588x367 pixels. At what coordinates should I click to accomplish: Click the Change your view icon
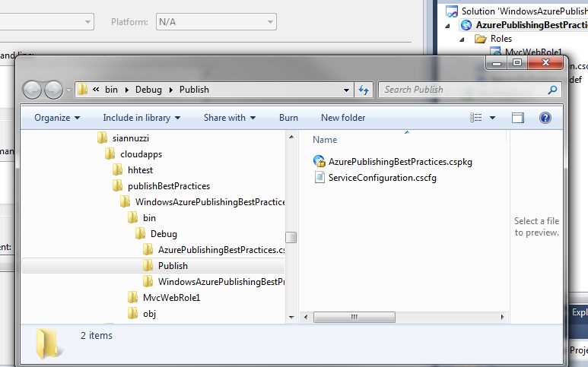click(x=476, y=118)
